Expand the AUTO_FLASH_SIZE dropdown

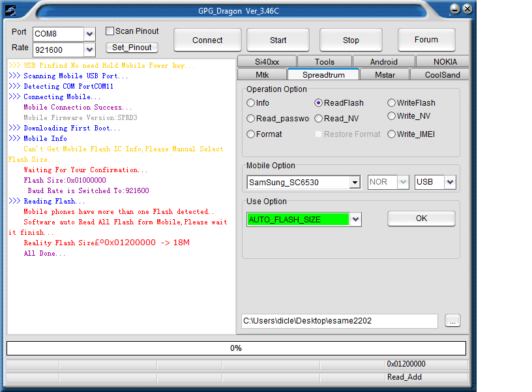(x=355, y=219)
